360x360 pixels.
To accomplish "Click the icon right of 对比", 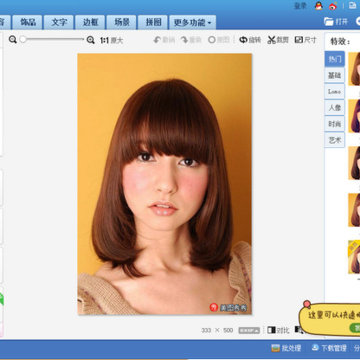I will pyautogui.click(x=299, y=330).
